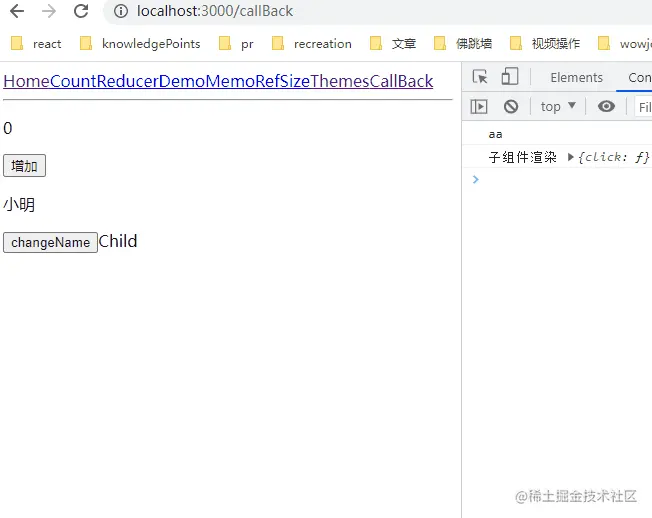Image resolution: width=652 pixels, height=518 pixels.
Task: Open the recreation bookmark folder
Action: pos(311,43)
